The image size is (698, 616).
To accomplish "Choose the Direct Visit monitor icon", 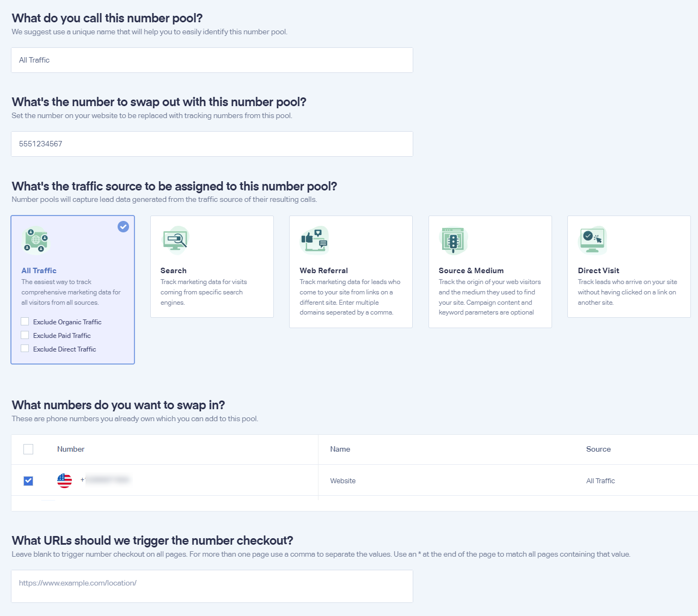I will (592, 241).
